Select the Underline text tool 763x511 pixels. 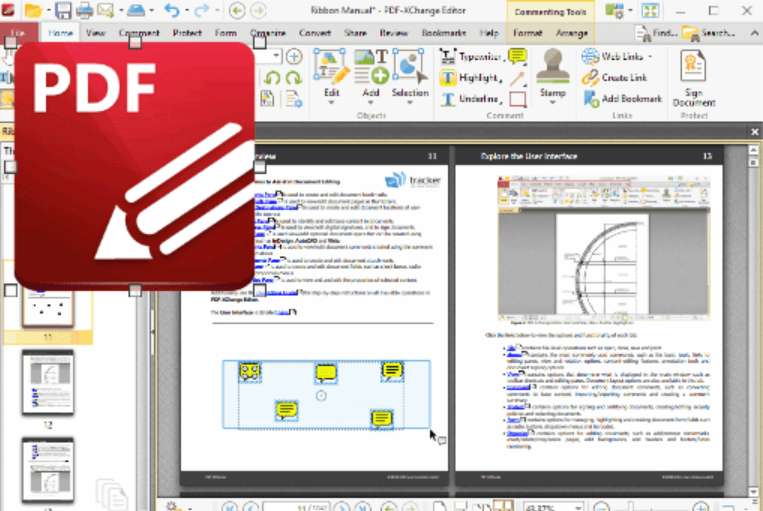coord(471,99)
